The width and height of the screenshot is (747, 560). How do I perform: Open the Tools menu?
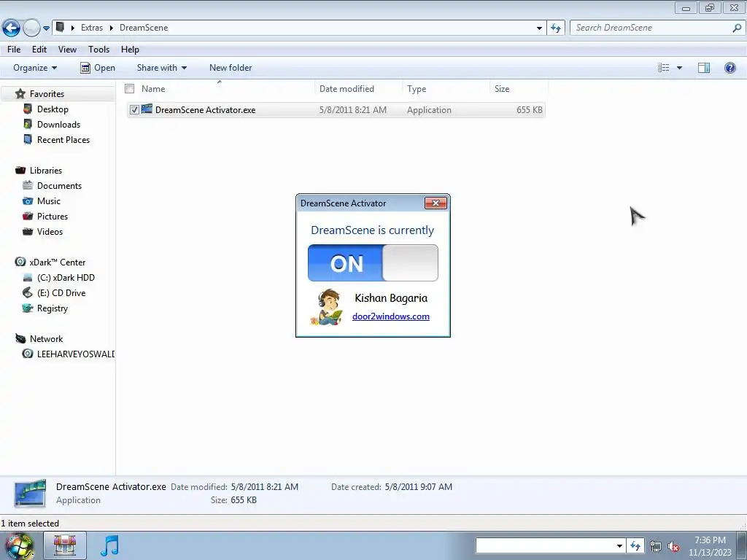point(98,50)
